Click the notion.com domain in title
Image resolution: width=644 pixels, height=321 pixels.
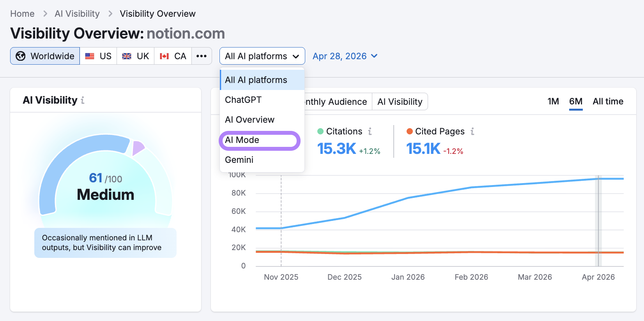[x=186, y=34]
